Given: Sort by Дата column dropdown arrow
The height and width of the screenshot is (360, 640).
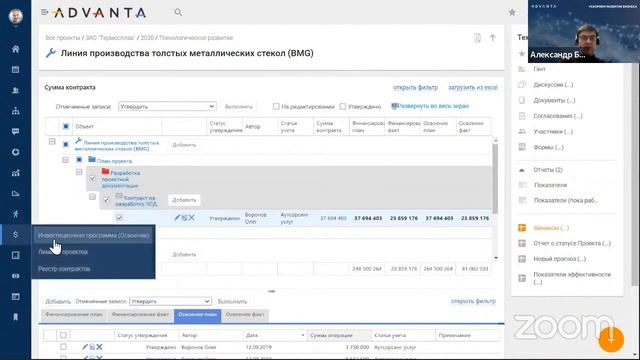Looking at the screenshot, I should (x=302, y=336).
